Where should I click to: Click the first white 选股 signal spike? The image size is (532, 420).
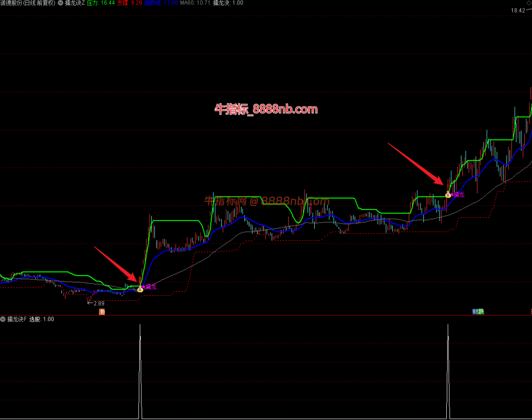140,372
